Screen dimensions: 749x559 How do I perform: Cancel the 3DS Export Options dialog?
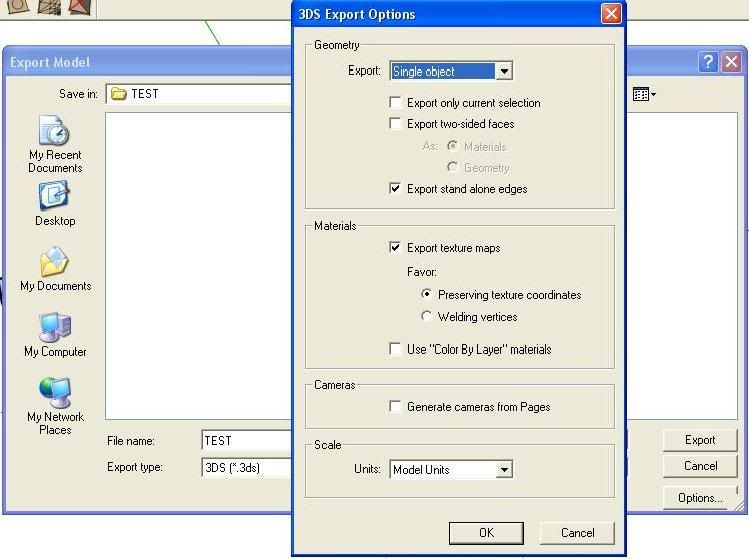point(577,533)
